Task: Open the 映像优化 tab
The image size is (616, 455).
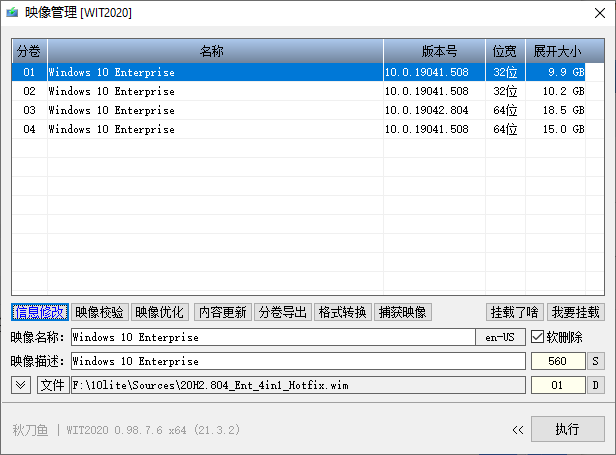Action: (160, 312)
